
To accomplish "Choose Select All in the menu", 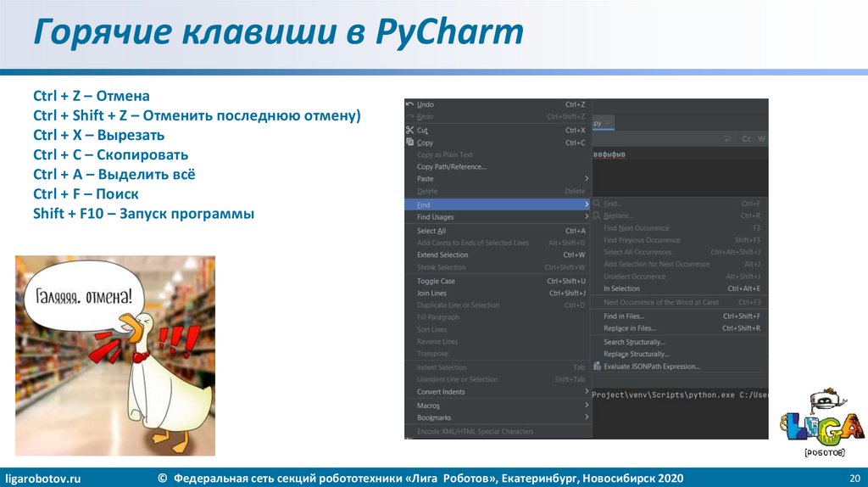I will click(x=498, y=231).
